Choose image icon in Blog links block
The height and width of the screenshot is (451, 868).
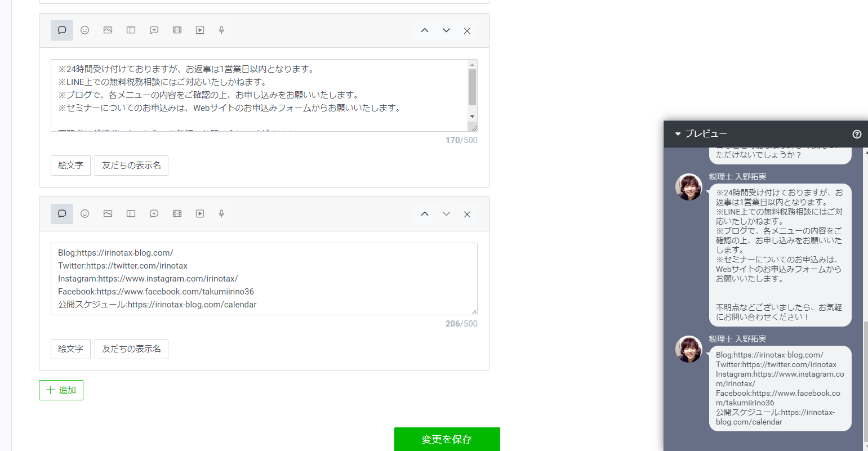(108, 214)
